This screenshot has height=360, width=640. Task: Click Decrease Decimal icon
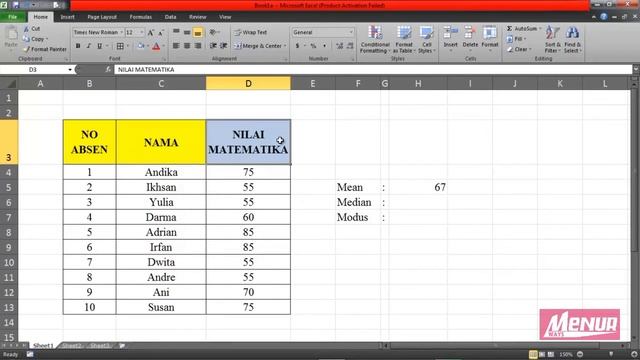[x=350, y=46]
